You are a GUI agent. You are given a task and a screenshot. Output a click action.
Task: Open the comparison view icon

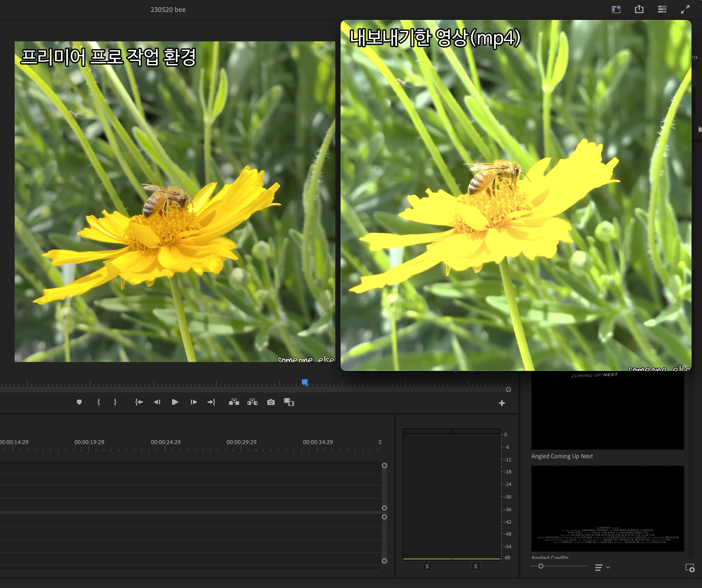pyautogui.click(x=289, y=402)
